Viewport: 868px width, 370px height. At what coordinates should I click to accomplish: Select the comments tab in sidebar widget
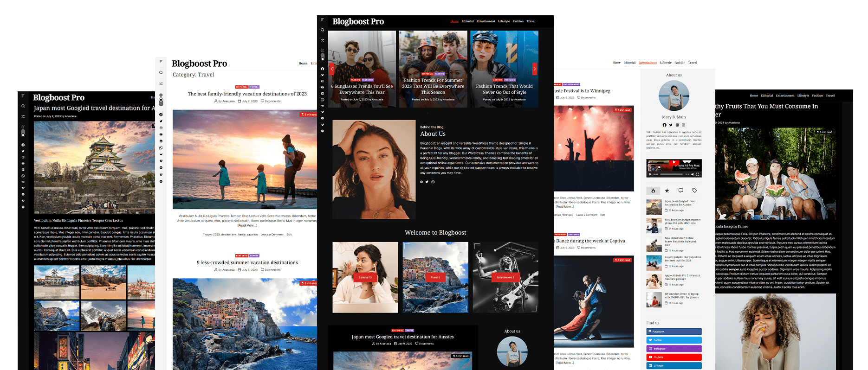point(681,191)
